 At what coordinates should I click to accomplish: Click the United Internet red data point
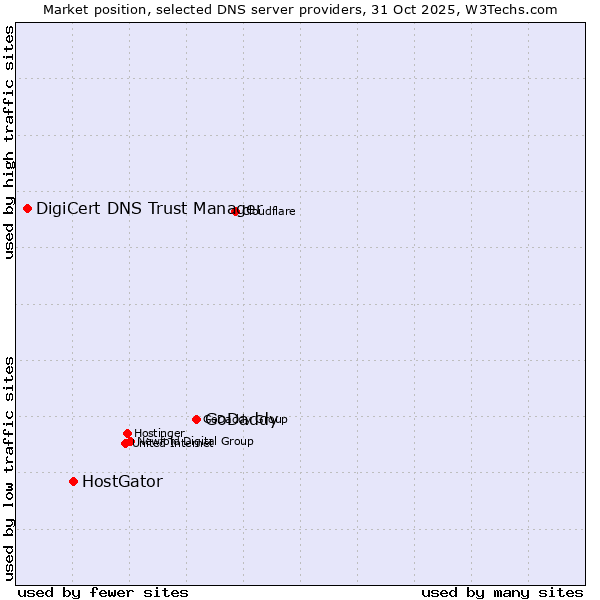tap(125, 443)
